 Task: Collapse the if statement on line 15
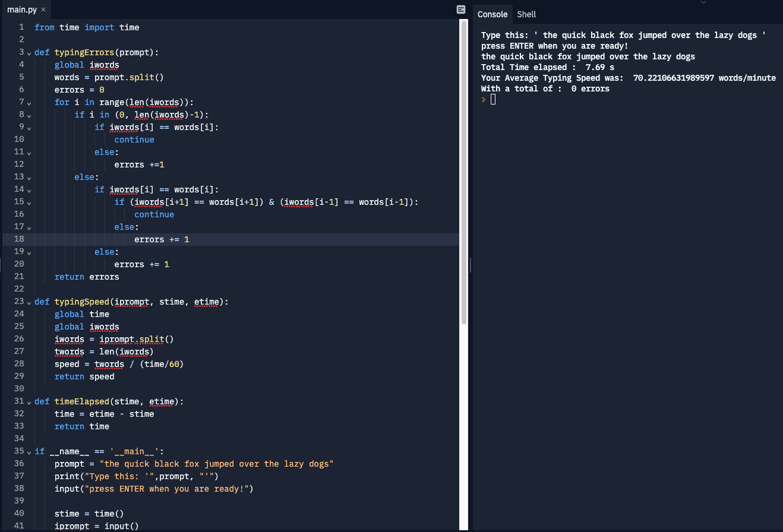tap(29, 202)
